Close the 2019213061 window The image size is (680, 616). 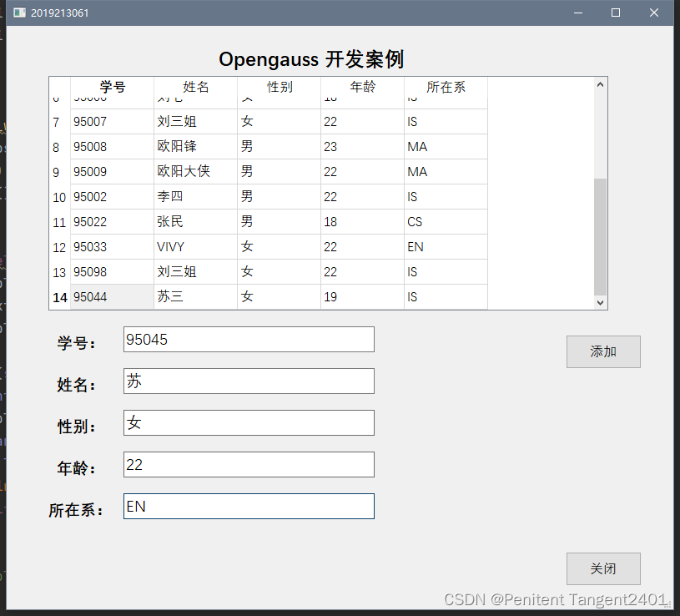[654, 13]
